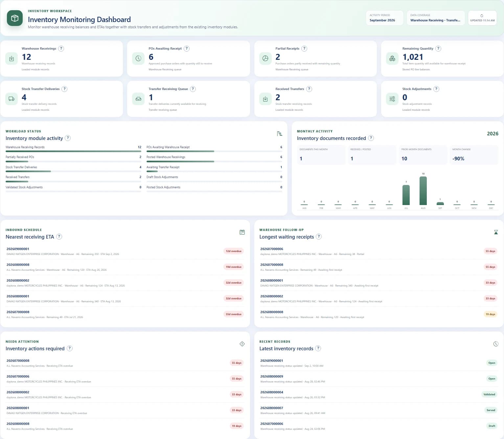Viewport: 504px width, 439px height.
Task: Open receipt 202609000001 in Nearest receiving ETA
Action: point(125,251)
